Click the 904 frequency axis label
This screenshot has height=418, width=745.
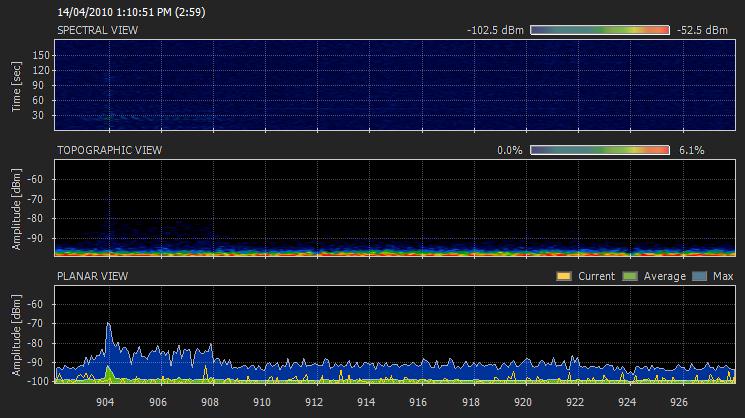pos(105,402)
